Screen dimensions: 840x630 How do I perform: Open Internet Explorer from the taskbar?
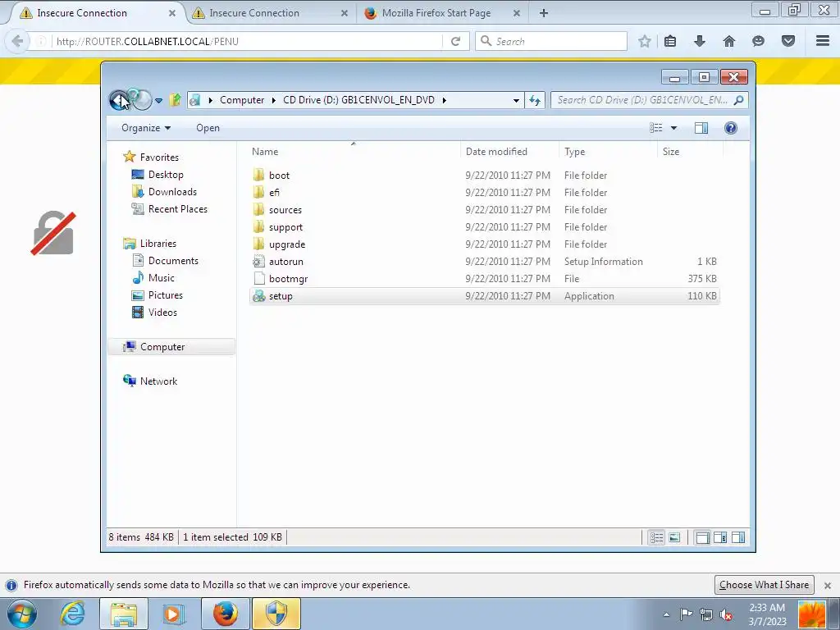point(72,614)
